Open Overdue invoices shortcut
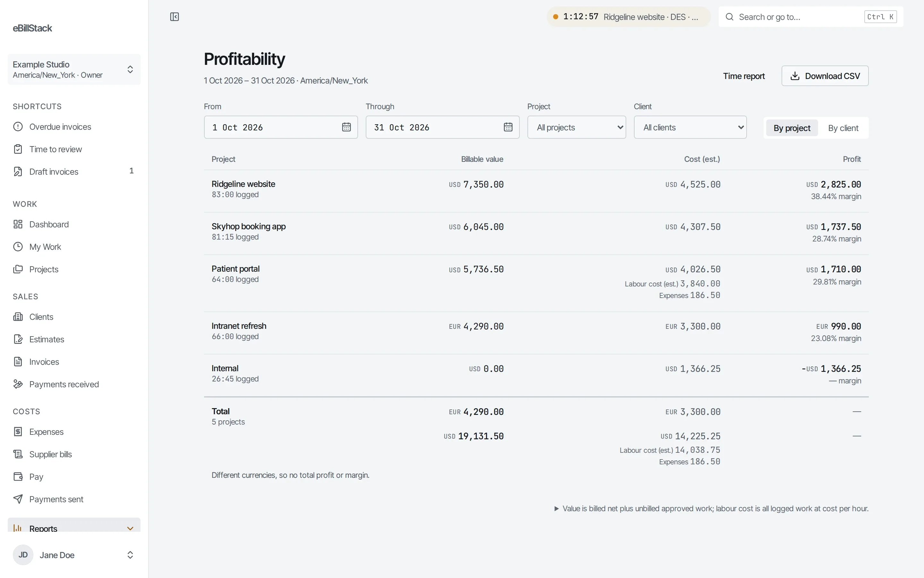Image resolution: width=924 pixels, height=578 pixels. tap(74, 127)
